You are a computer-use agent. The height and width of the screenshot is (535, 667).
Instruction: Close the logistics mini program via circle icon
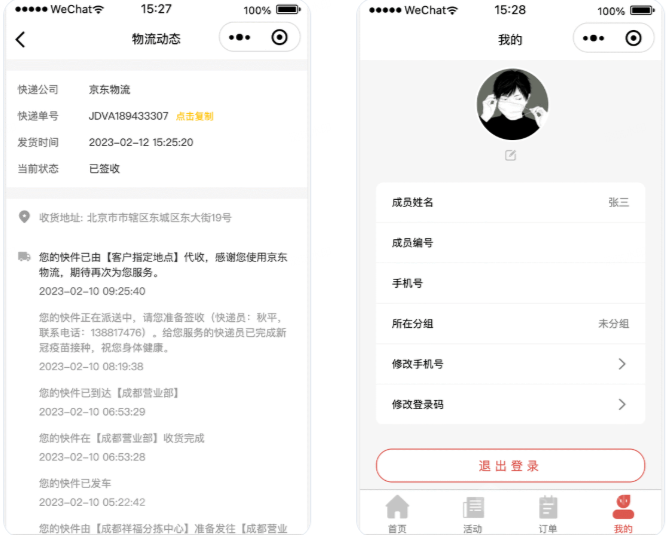pyautogui.click(x=280, y=38)
